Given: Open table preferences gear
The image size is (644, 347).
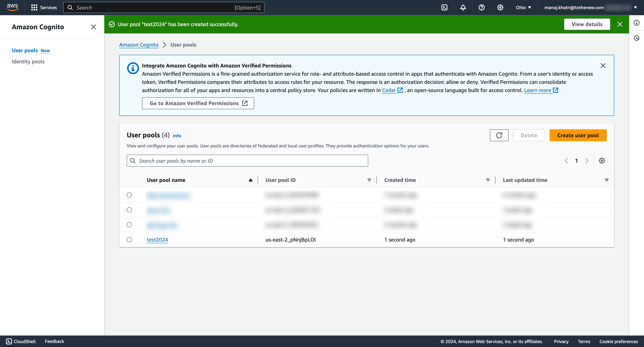Looking at the screenshot, I should [x=602, y=160].
